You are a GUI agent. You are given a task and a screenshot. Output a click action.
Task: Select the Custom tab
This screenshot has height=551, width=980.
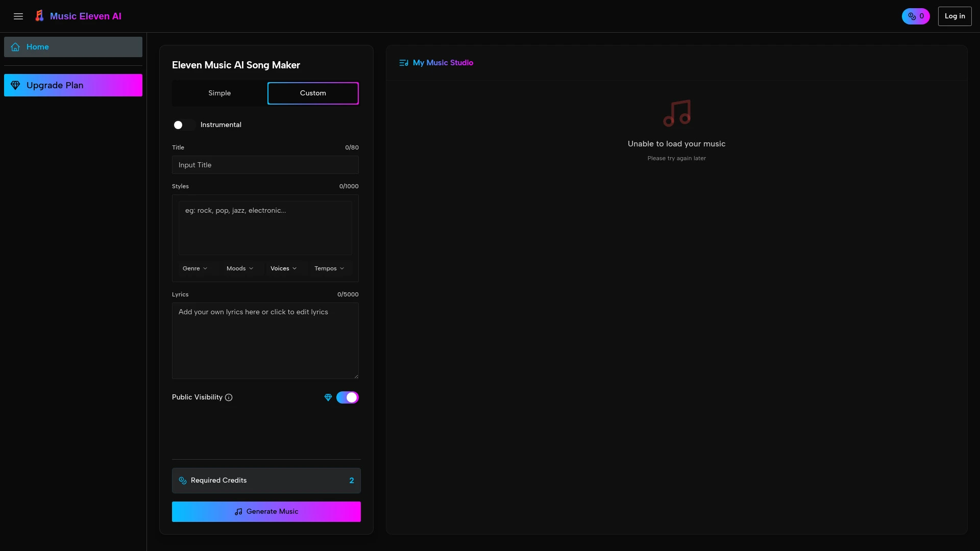[313, 93]
